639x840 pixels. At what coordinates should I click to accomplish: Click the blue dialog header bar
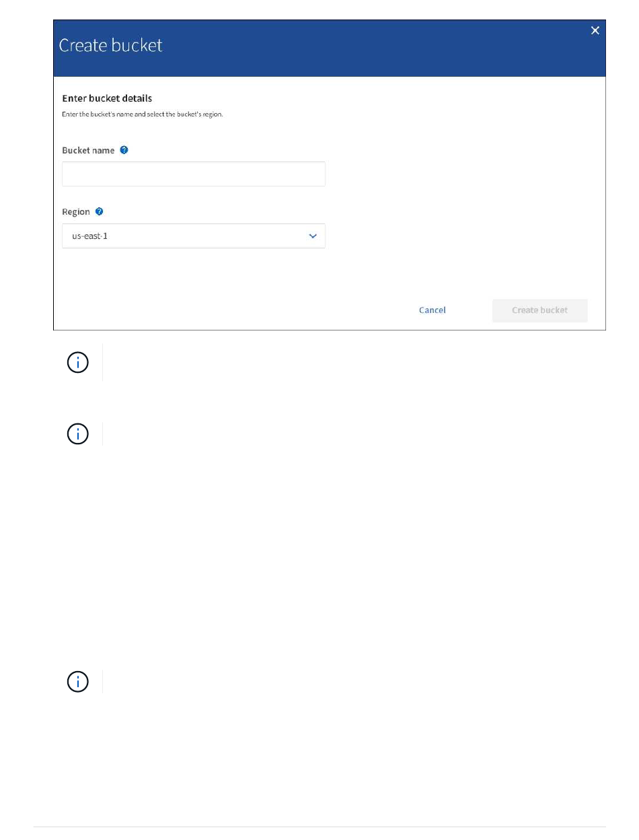(x=330, y=48)
